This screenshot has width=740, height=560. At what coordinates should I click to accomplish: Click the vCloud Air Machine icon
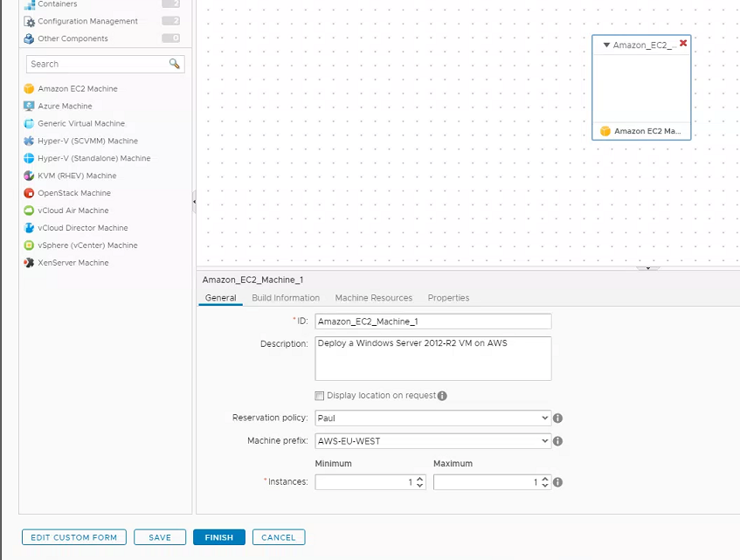pyautogui.click(x=29, y=211)
